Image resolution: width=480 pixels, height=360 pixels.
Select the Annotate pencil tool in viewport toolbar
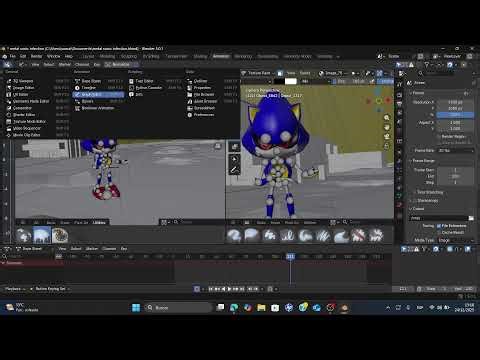(x=234, y=170)
